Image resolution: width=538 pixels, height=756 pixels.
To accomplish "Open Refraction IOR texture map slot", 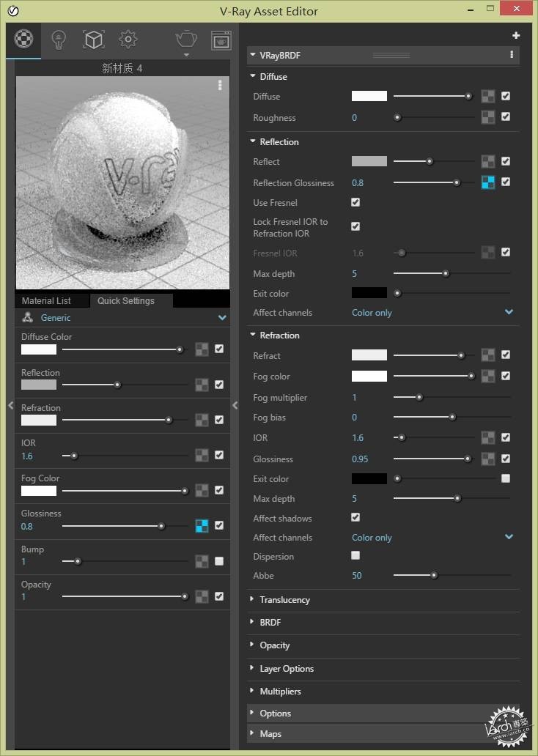I will coord(488,438).
